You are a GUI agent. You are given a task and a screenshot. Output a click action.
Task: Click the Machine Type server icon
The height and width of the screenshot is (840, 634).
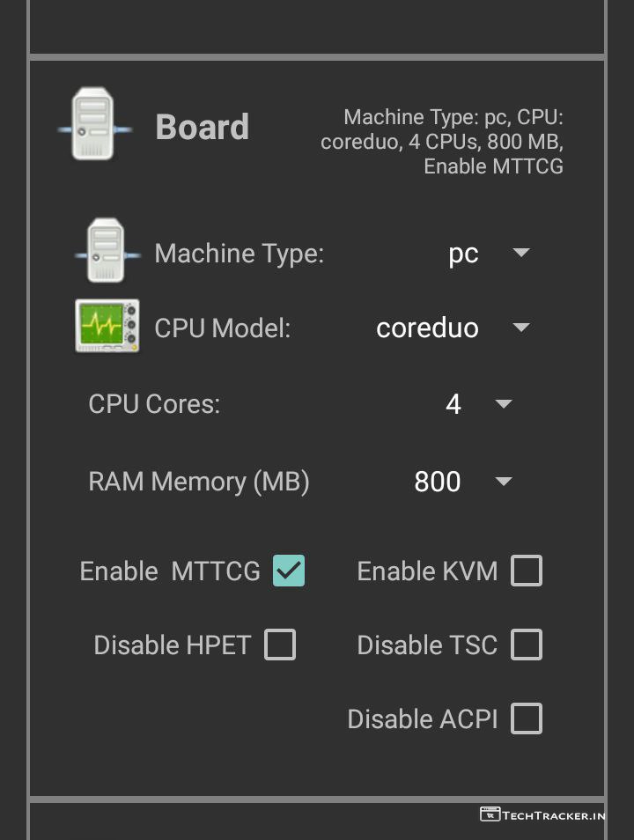[106, 252]
